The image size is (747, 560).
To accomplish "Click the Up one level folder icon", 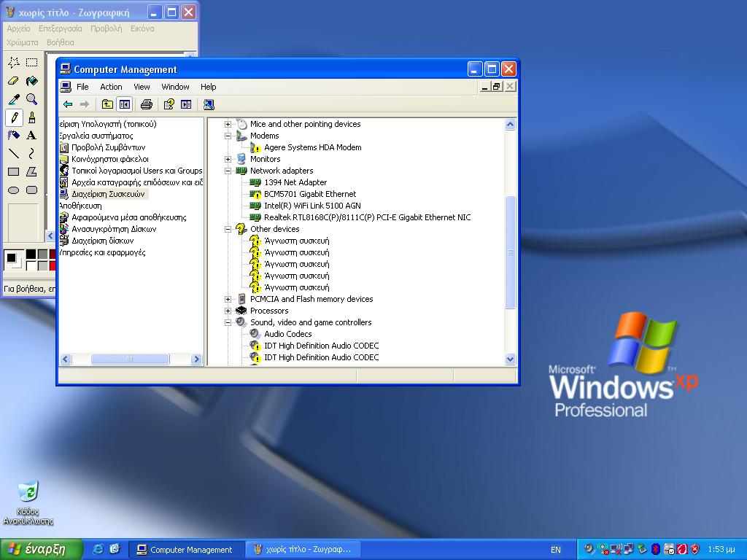I will click(x=108, y=104).
